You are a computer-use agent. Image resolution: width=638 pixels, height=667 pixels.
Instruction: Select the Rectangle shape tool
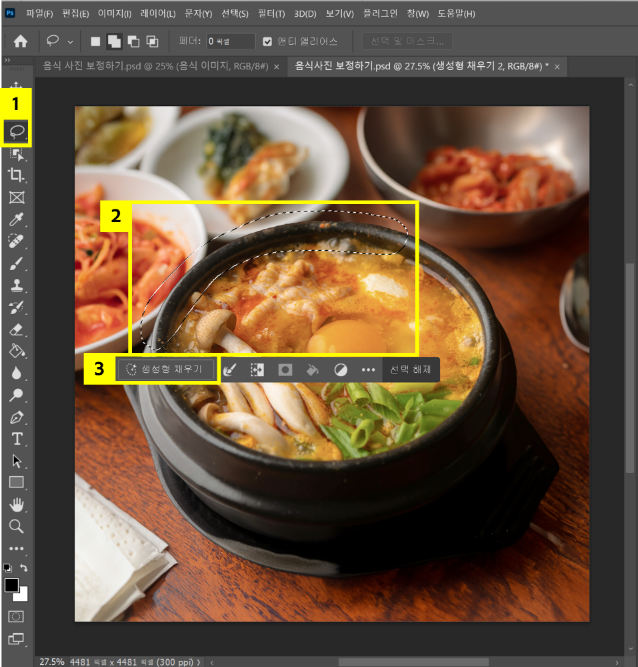point(17,482)
